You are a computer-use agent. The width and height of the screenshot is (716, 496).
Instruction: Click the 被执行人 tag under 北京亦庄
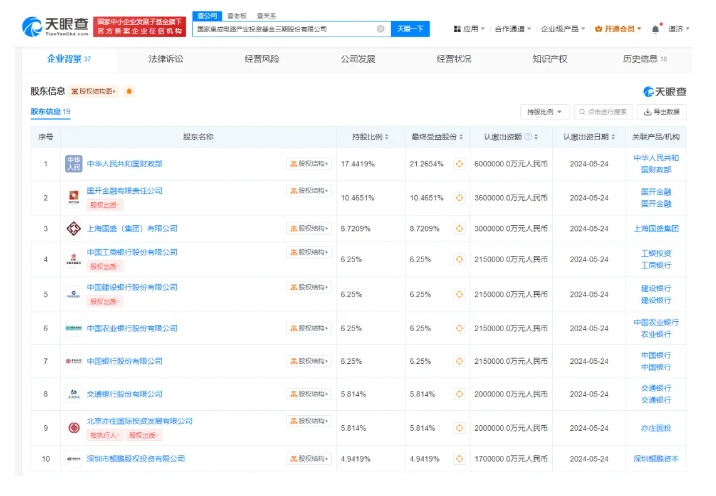click(x=104, y=435)
